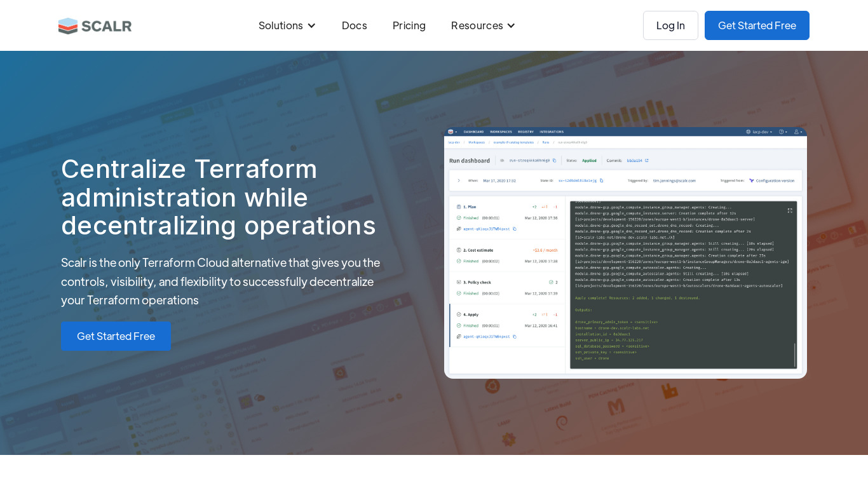Click the 'Centralize Terraform administration' headline
Screen dimensions: 868x488
pyautogui.click(x=219, y=197)
